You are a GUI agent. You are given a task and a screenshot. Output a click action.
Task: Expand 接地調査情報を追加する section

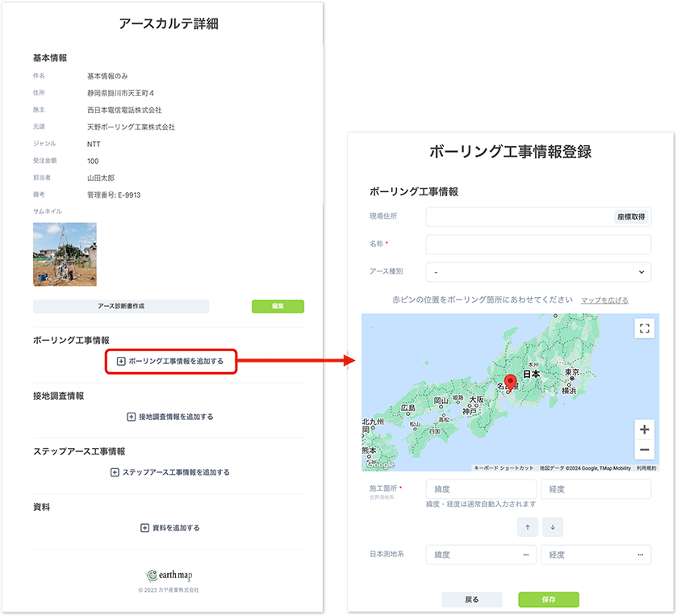170,417
